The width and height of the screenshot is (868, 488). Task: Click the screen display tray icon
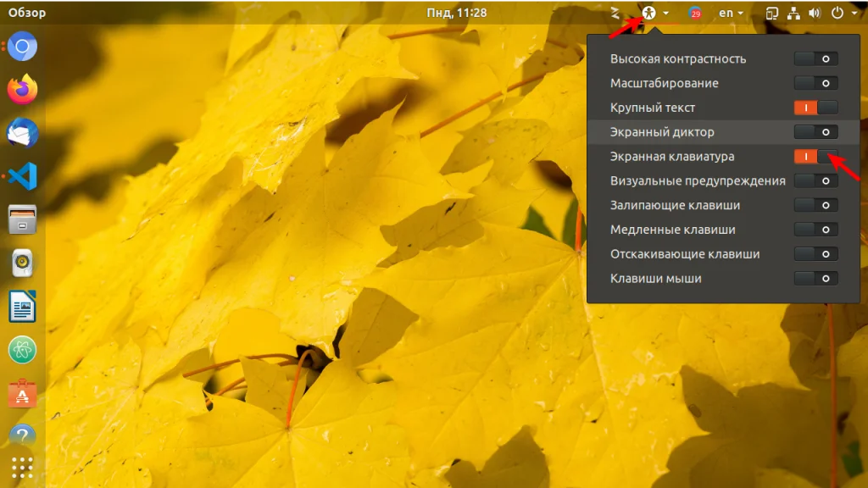click(x=771, y=13)
